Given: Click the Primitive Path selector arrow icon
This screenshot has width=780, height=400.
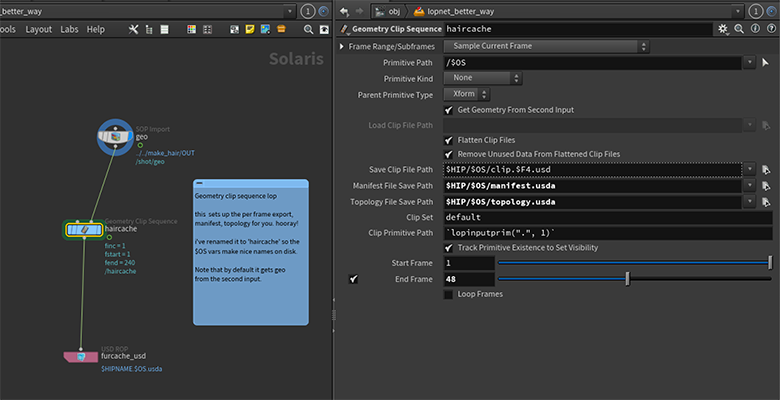Looking at the screenshot, I should coord(766,63).
